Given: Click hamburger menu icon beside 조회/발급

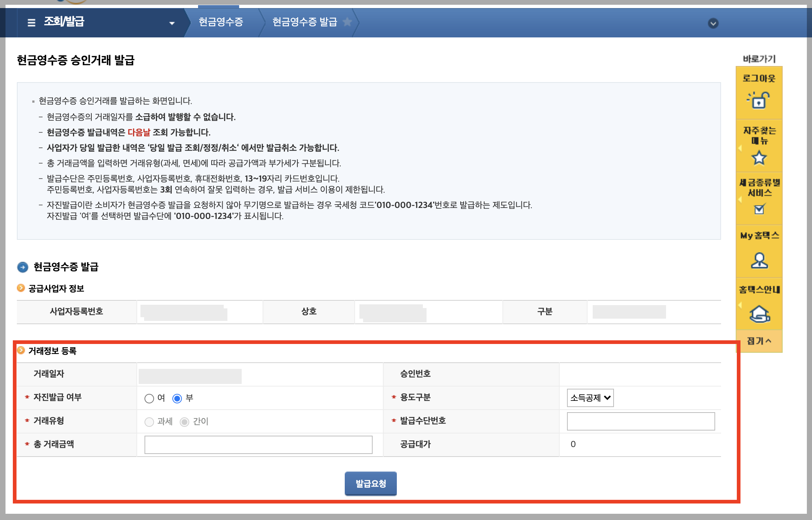Looking at the screenshot, I should pos(32,22).
